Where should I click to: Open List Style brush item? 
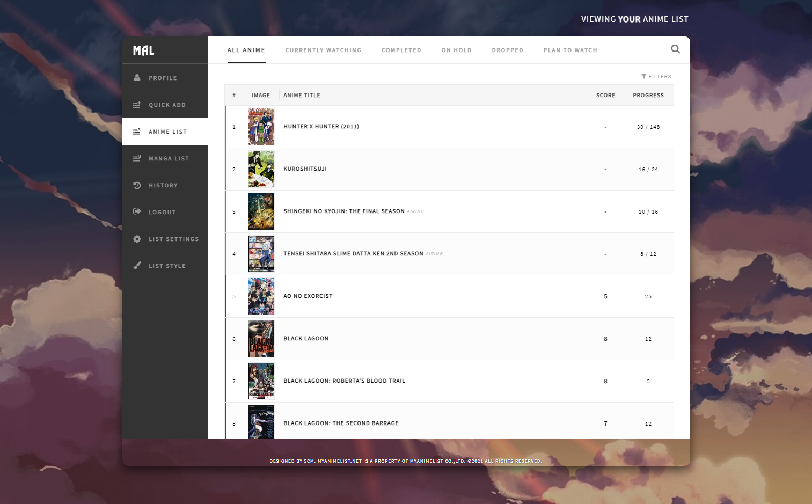tap(167, 266)
